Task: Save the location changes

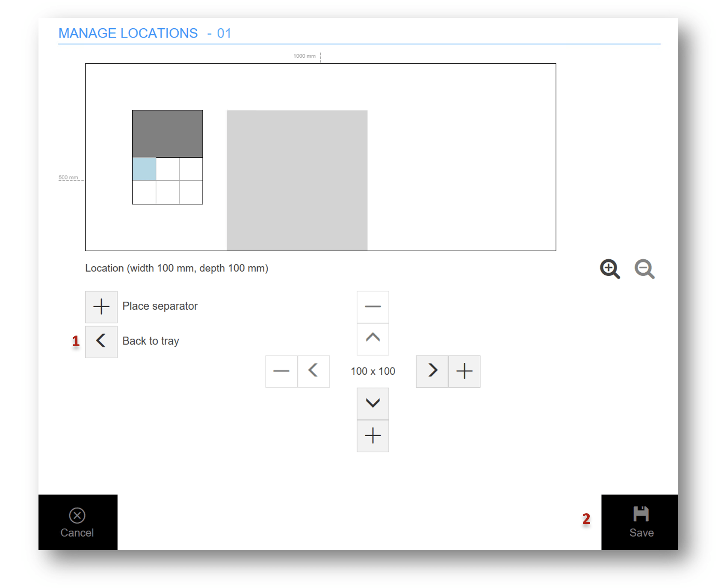Action: point(640,522)
